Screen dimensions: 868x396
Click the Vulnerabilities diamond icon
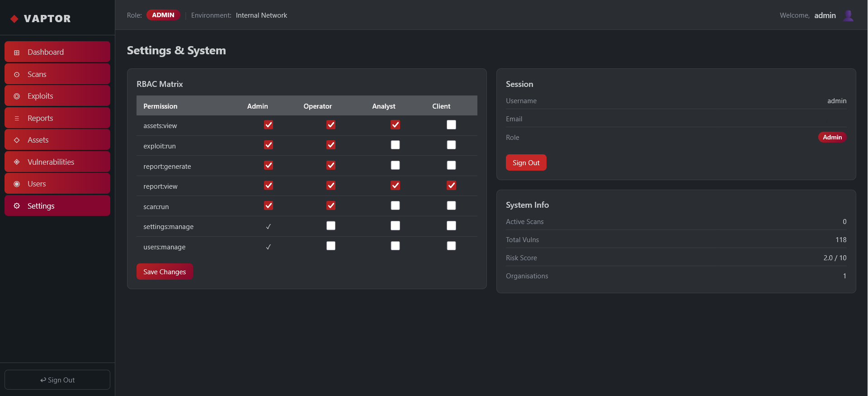[x=17, y=162]
